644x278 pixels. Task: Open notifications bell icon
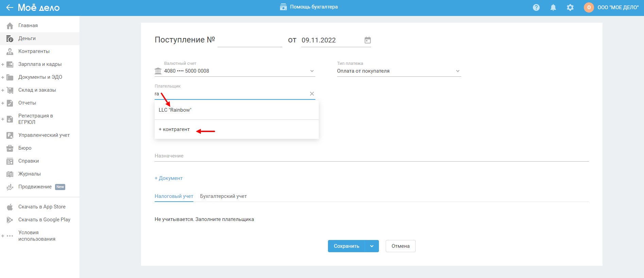pos(553,7)
